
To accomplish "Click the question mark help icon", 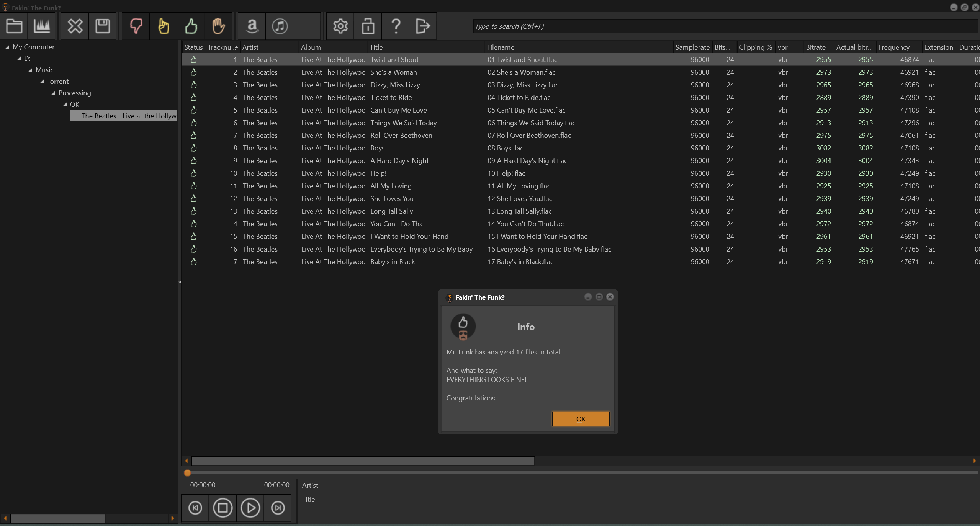I will (396, 26).
